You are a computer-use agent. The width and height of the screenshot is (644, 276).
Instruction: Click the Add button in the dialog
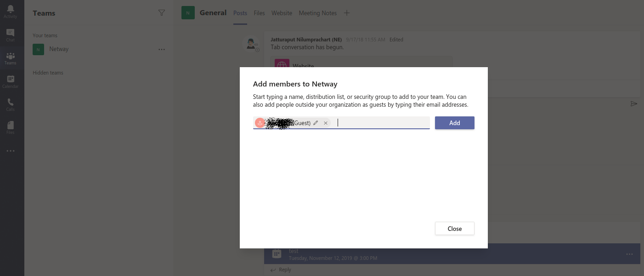(454, 123)
